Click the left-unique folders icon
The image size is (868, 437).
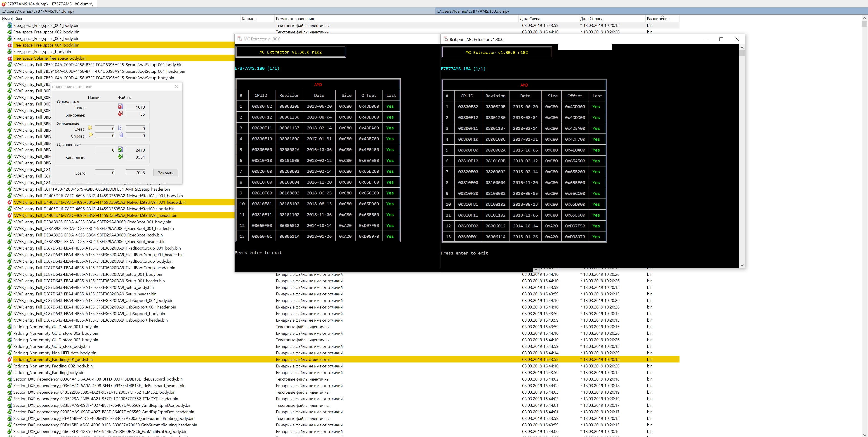click(x=90, y=128)
